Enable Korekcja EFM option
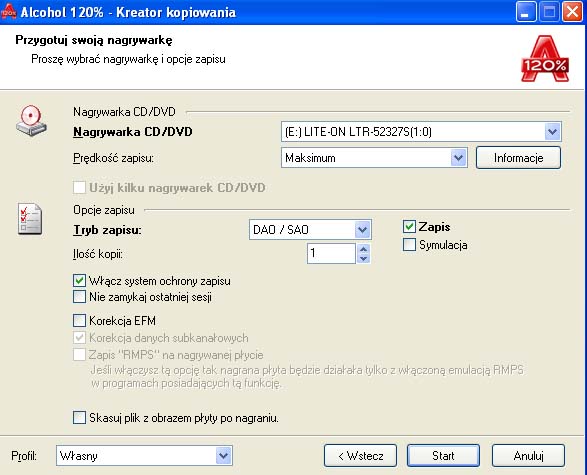The height and width of the screenshot is (475, 587). (79, 320)
